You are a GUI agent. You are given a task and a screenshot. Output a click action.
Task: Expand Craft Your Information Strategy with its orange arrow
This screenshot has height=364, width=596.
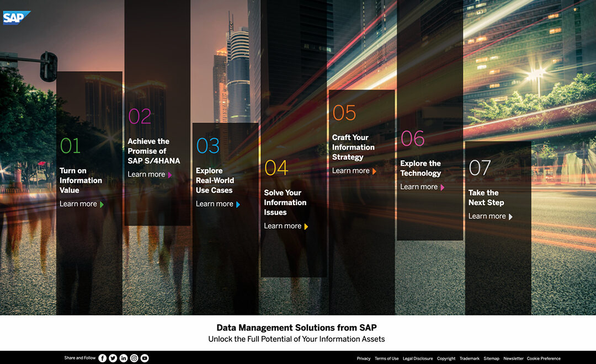coord(375,170)
